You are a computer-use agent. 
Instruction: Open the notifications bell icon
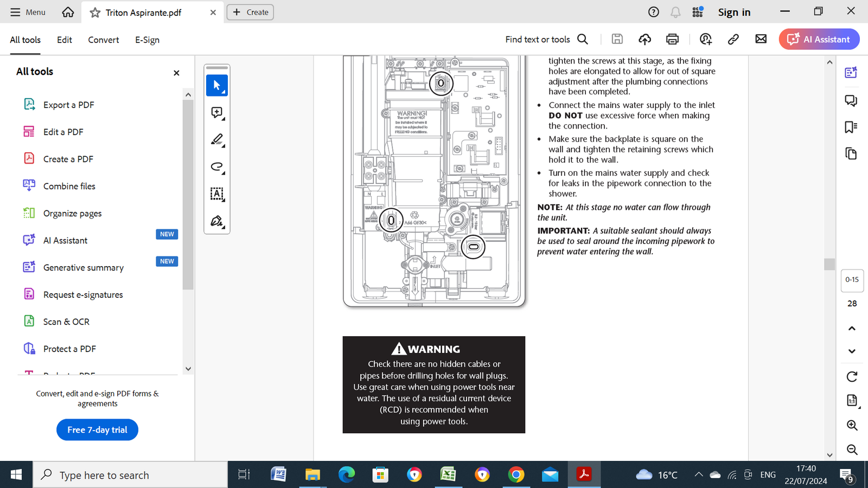coord(675,12)
